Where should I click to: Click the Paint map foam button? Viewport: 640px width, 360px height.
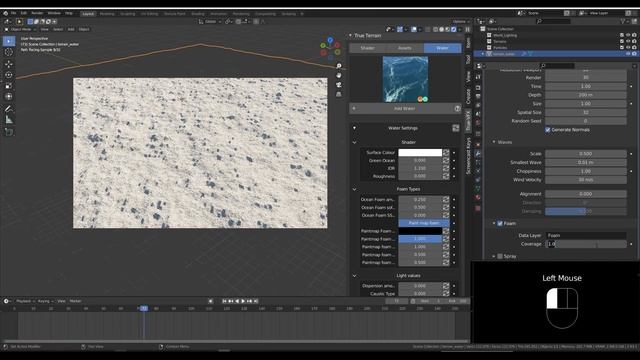coord(424,223)
